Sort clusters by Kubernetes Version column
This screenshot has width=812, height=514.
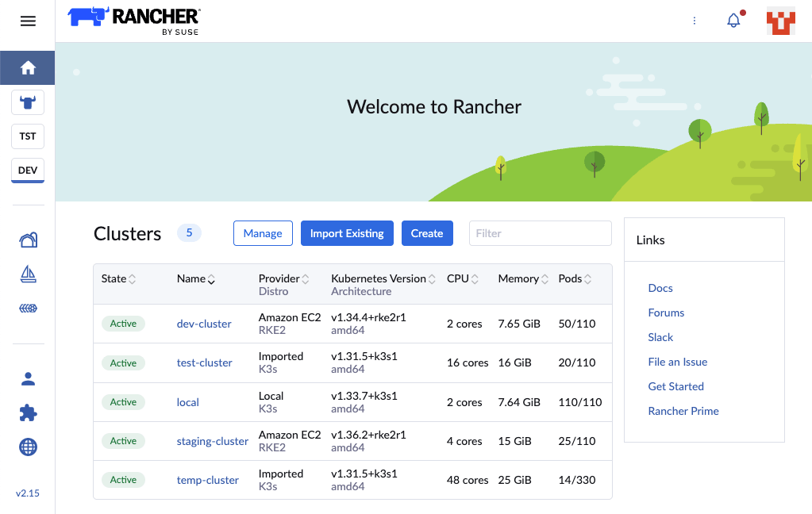pos(383,279)
